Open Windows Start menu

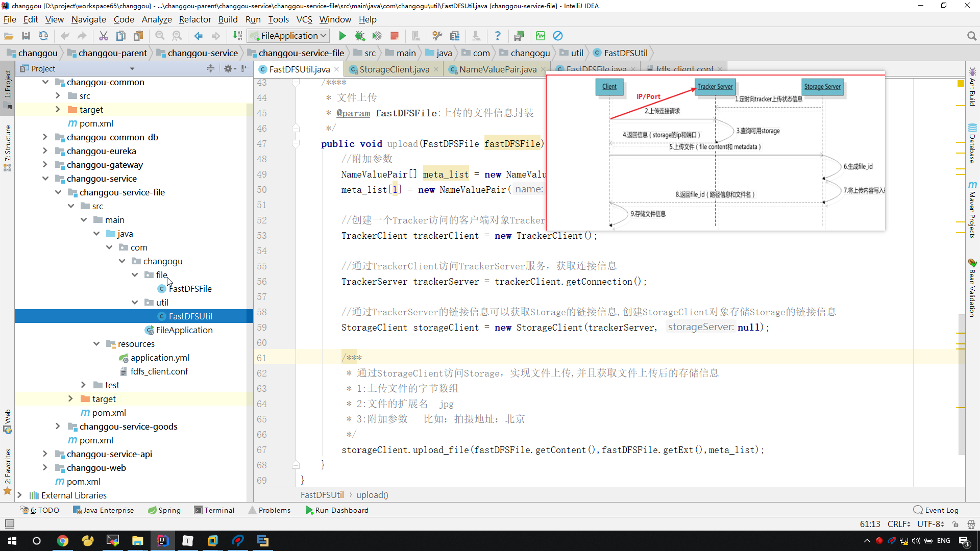12,541
